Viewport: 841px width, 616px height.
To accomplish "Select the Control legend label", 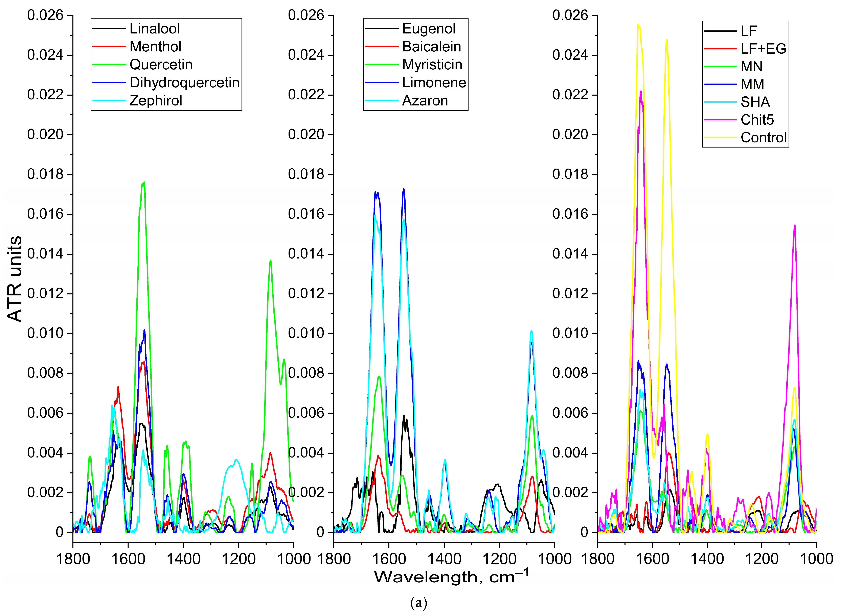I will (763, 138).
